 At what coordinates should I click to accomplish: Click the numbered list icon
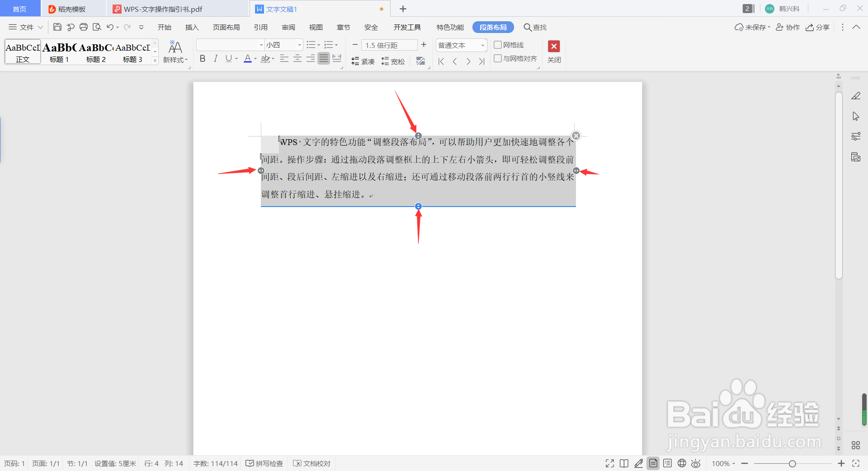pos(329,45)
